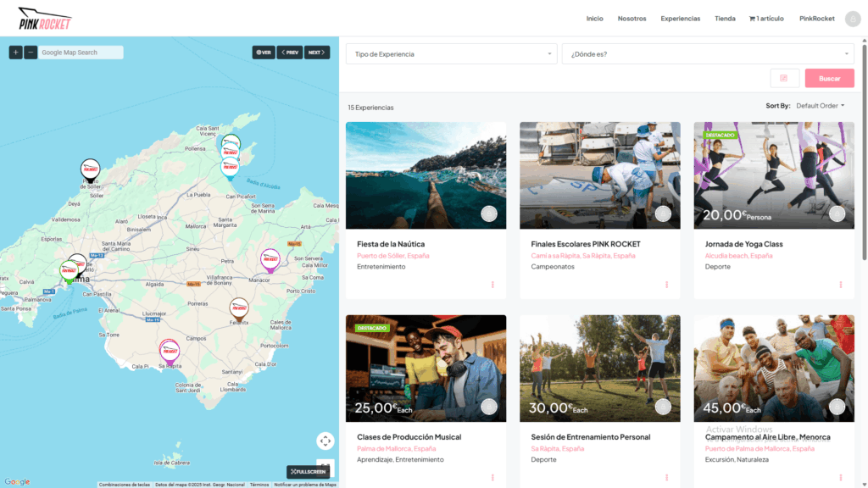
Task: Open the cart with 1 artículo
Action: click(x=766, y=19)
